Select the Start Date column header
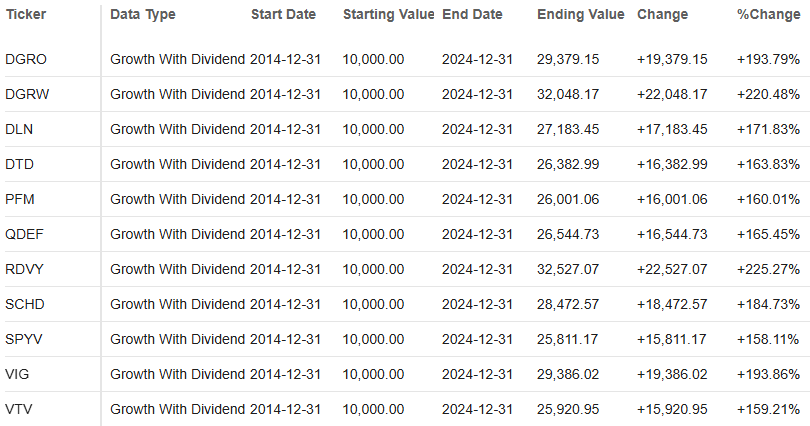810x426 pixels. point(283,15)
